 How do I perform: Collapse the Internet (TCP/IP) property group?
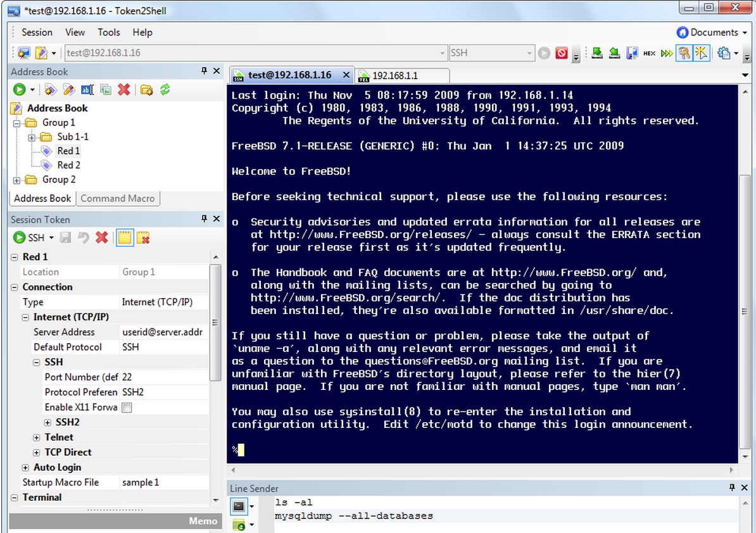click(25, 317)
